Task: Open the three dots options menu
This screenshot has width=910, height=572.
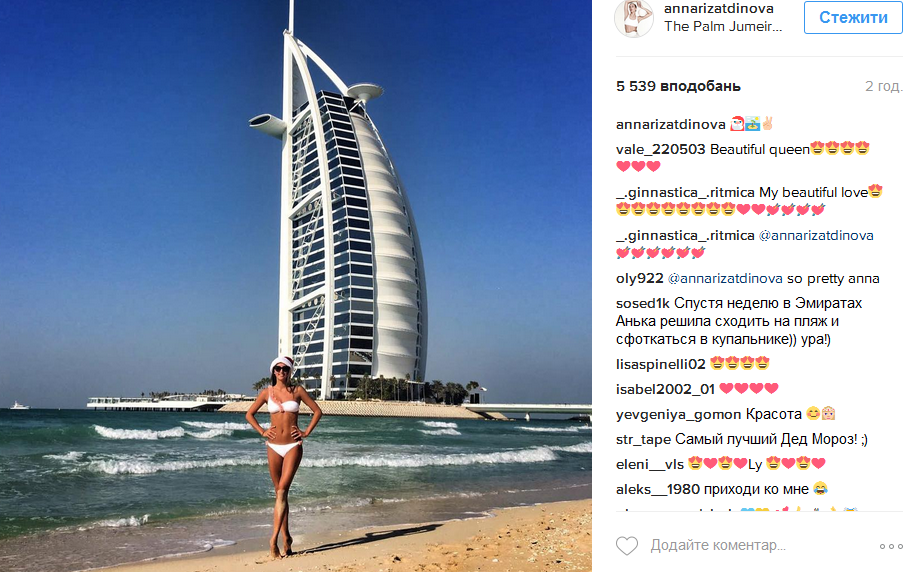Action: point(891,546)
